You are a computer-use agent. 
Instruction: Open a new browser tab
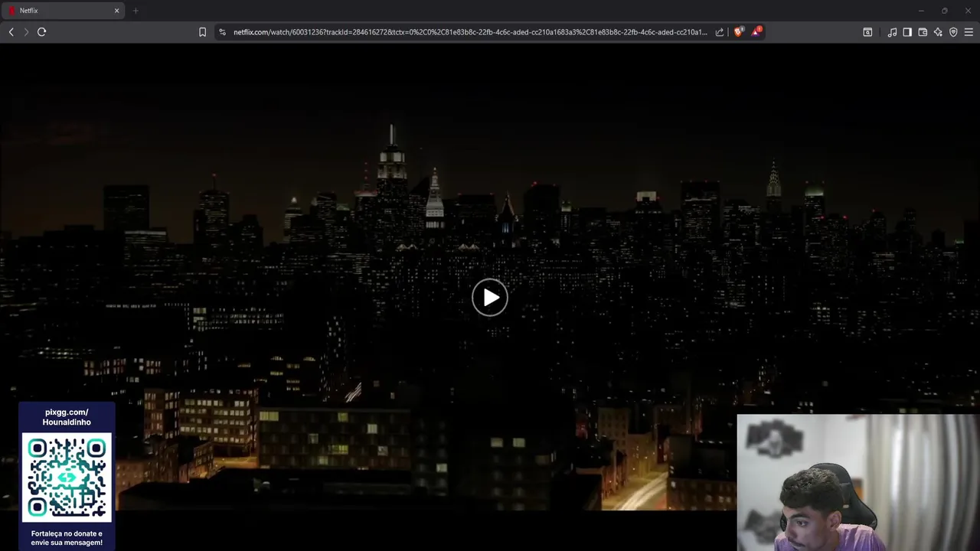point(136,11)
